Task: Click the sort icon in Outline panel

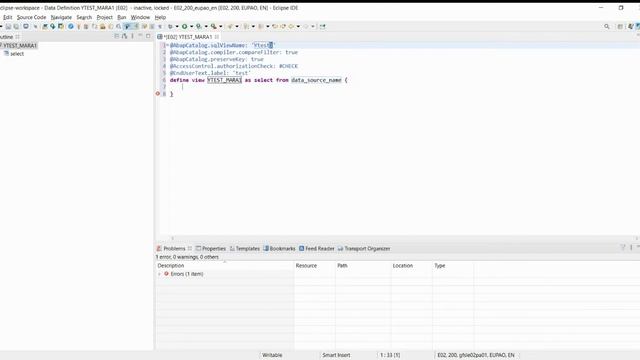Action: point(124,36)
